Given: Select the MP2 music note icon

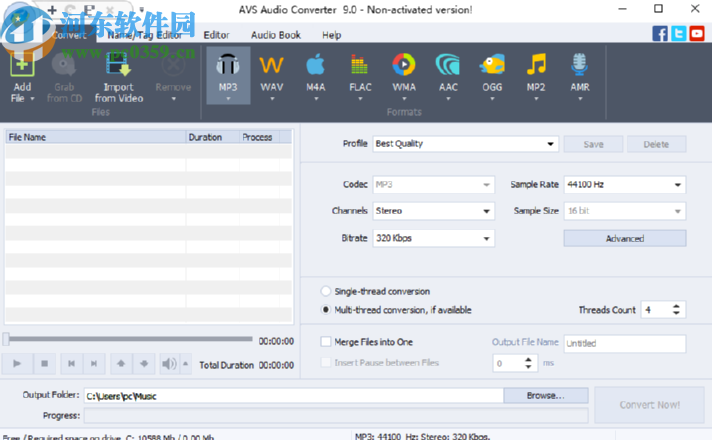Looking at the screenshot, I should click(536, 65).
